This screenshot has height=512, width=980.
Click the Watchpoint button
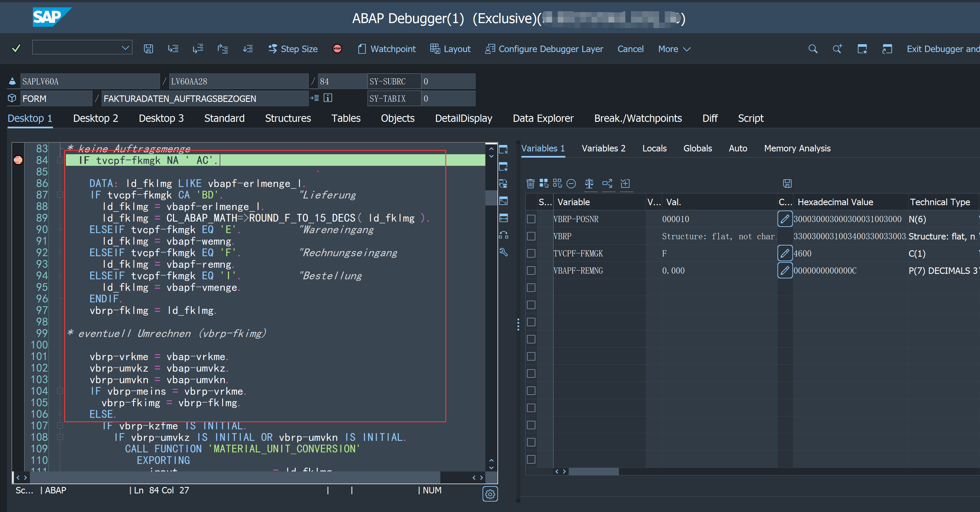(387, 49)
